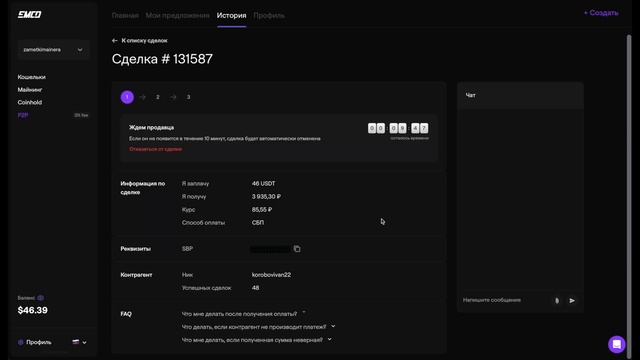This screenshot has width=640, height=360.
Task: Send the chat message with arrow icon
Action: [572, 300]
